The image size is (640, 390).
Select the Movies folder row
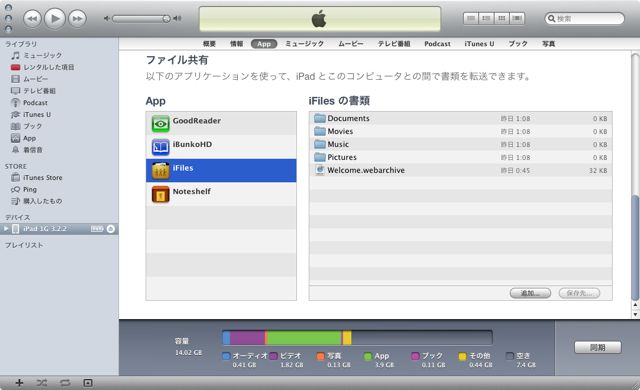[x=460, y=131]
